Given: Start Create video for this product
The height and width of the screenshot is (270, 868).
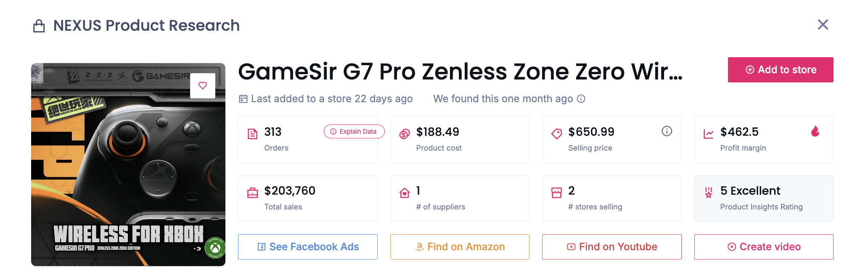Looking at the screenshot, I should [764, 247].
